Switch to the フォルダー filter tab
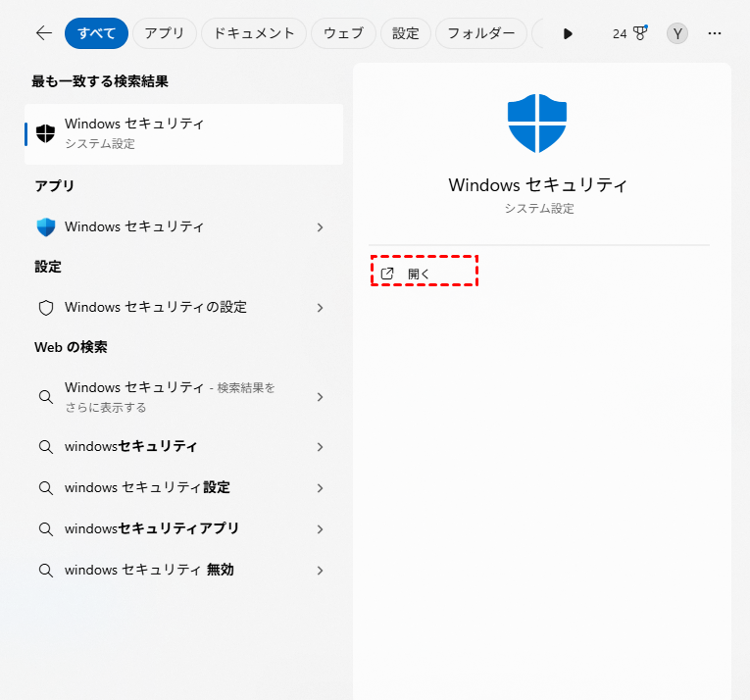Screen dimensions: 750x700 [481, 33]
